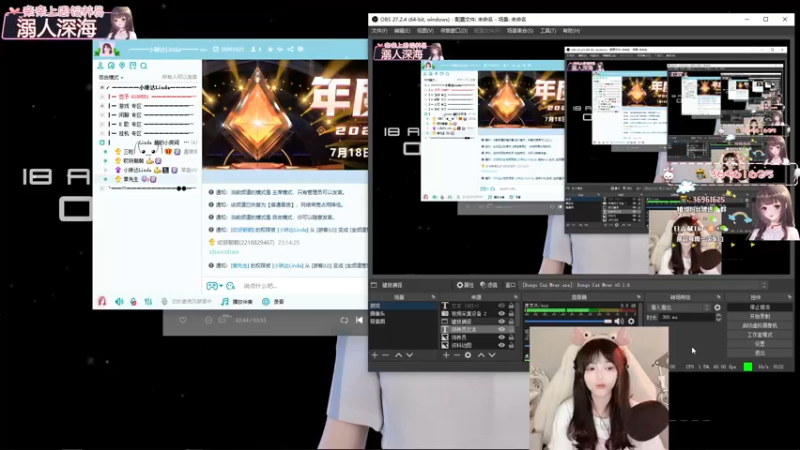The image size is (800, 450).
Task: Open the OBS scene transition gear icon
Action: pyautogui.click(x=717, y=307)
